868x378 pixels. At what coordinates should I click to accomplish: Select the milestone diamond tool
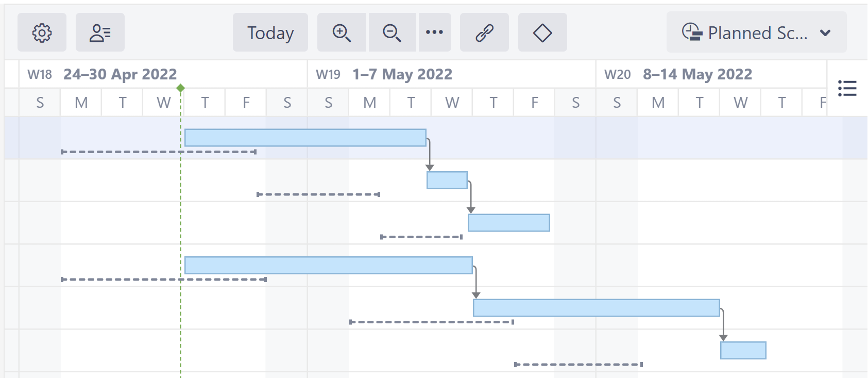[x=542, y=32]
